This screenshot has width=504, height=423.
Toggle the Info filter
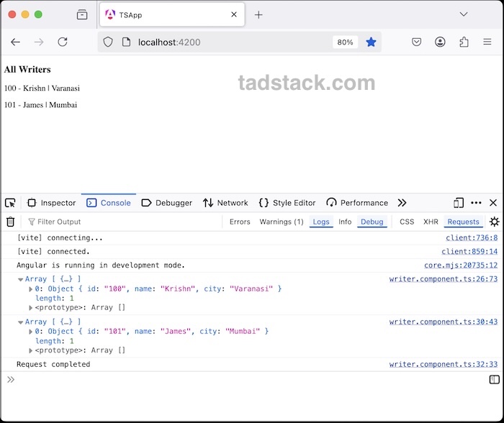coord(345,222)
